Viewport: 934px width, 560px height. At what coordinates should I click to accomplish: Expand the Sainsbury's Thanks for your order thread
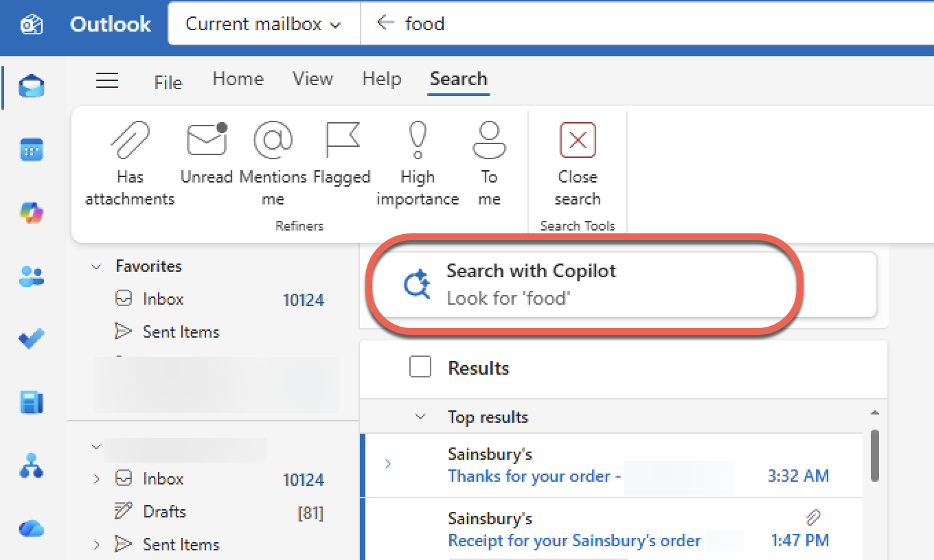(x=388, y=465)
